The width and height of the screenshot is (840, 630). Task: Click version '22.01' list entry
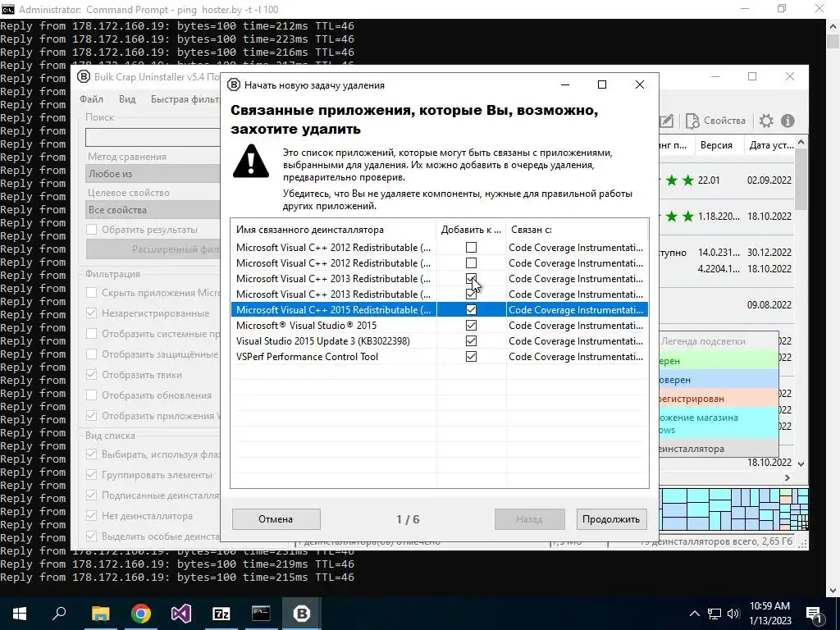click(x=709, y=180)
